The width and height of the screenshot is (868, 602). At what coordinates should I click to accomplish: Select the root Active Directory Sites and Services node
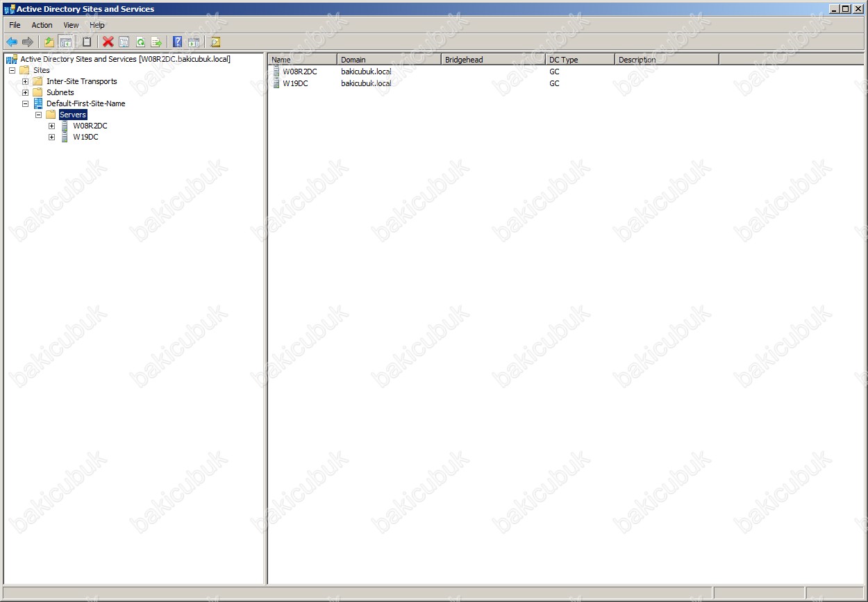[125, 59]
